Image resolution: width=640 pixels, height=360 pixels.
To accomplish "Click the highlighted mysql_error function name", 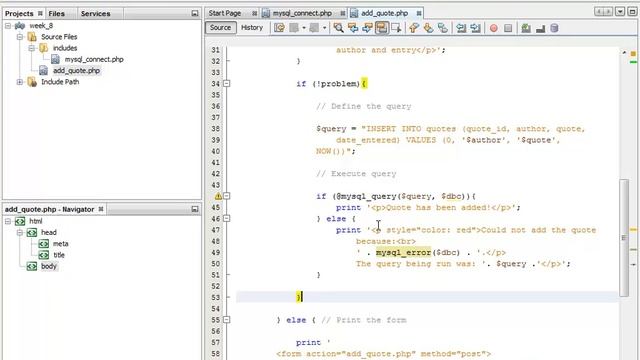I will coord(403,253).
